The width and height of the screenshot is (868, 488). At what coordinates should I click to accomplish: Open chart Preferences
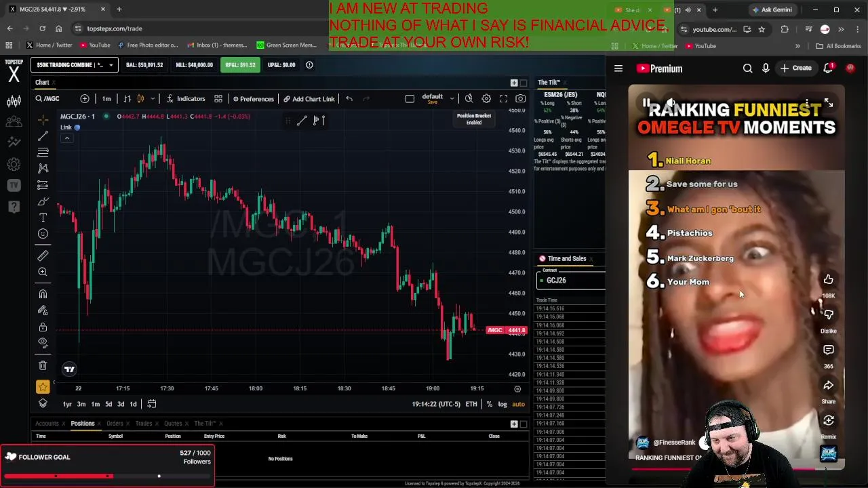pos(253,99)
